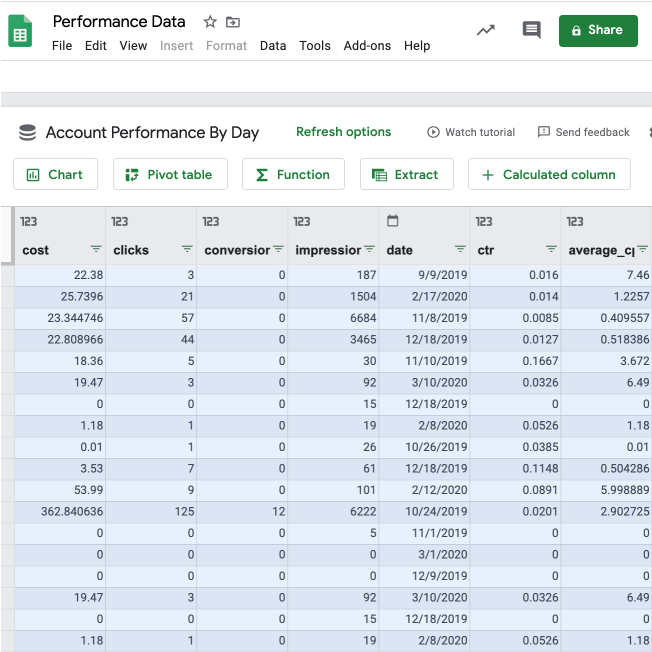
Task: Click the database icon beside Account Performance
Action: click(27, 133)
